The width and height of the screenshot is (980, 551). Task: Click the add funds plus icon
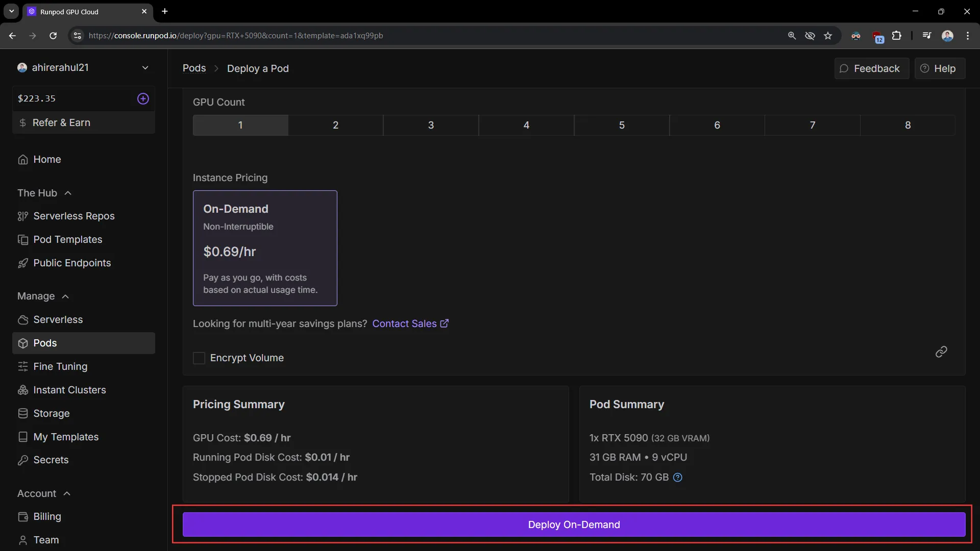143,98
